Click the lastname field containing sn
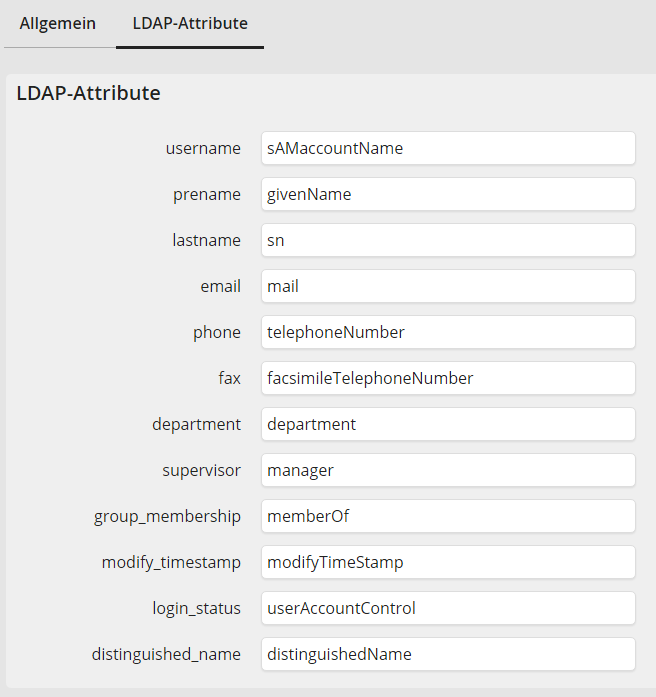The height and width of the screenshot is (697, 656). click(448, 240)
